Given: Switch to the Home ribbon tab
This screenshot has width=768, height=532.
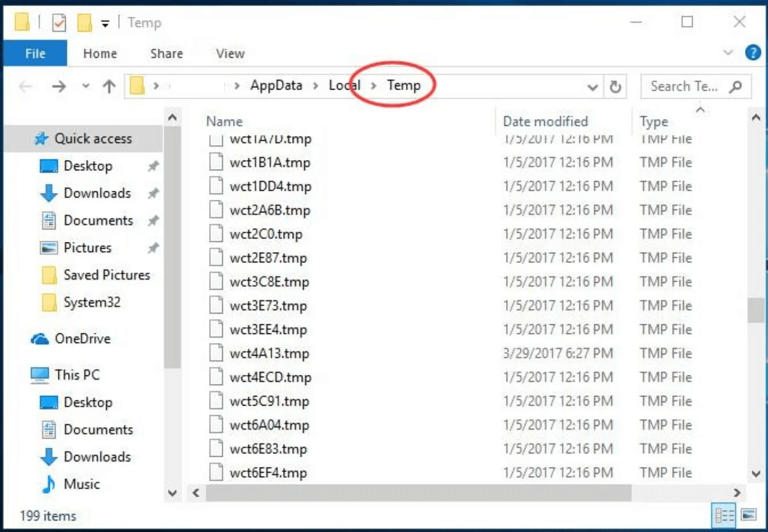Looking at the screenshot, I should [100, 54].
